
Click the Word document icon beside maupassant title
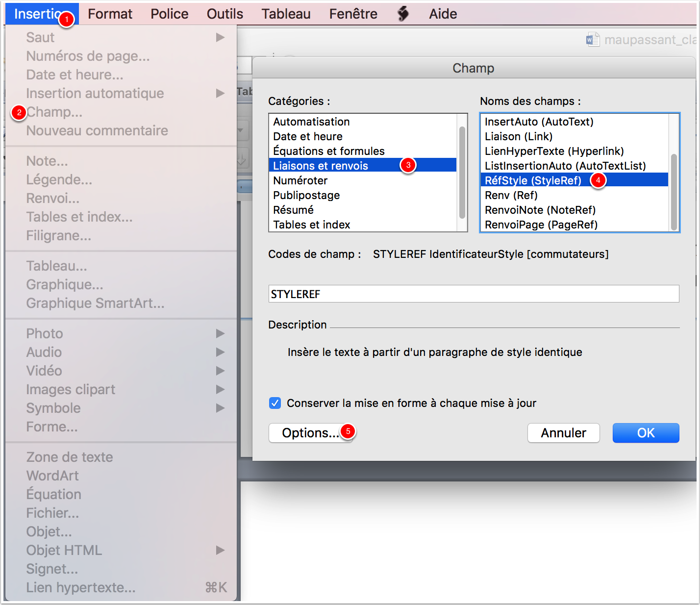(x=593, y=40)
